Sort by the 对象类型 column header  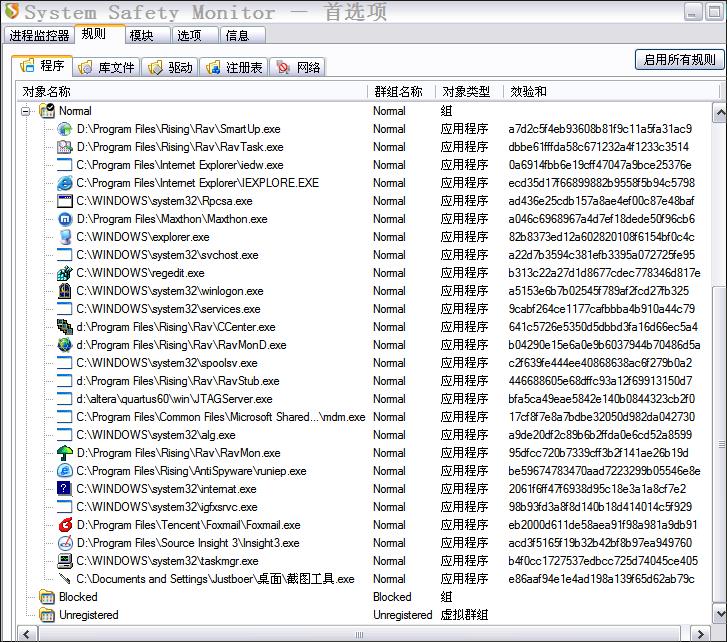(469, 92)
